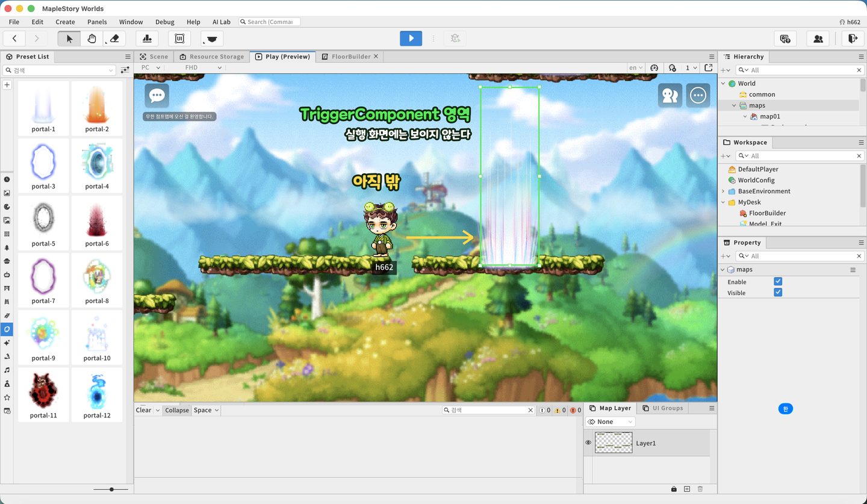Screen dimensions: 867x504
Task: Click the lock icon in Map Layer panel
Action: tap(674, 489)
